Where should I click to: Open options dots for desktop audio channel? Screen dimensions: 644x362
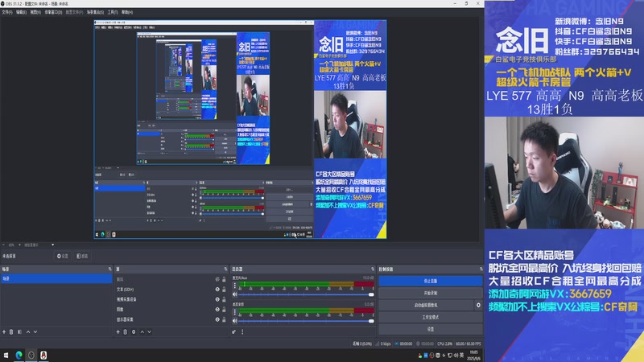[235, 312]
